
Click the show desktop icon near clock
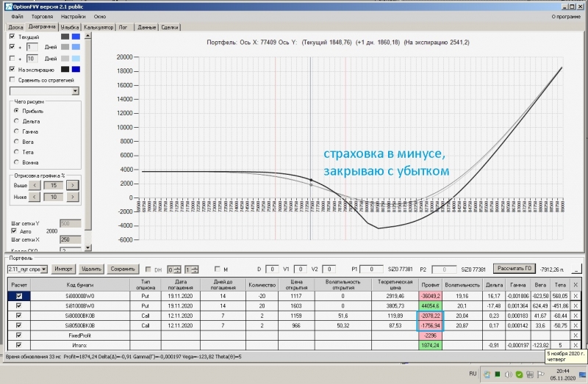(x=582, y=374)
